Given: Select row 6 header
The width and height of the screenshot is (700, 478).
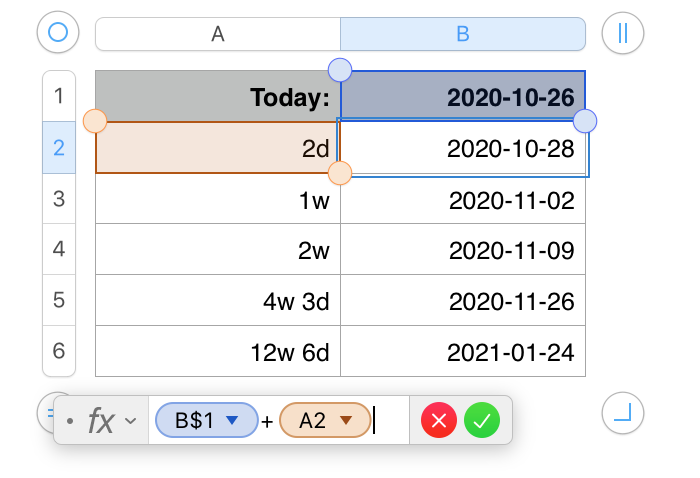Looking at the screenshot, I should pyautogui.click(x=58, y=351).
